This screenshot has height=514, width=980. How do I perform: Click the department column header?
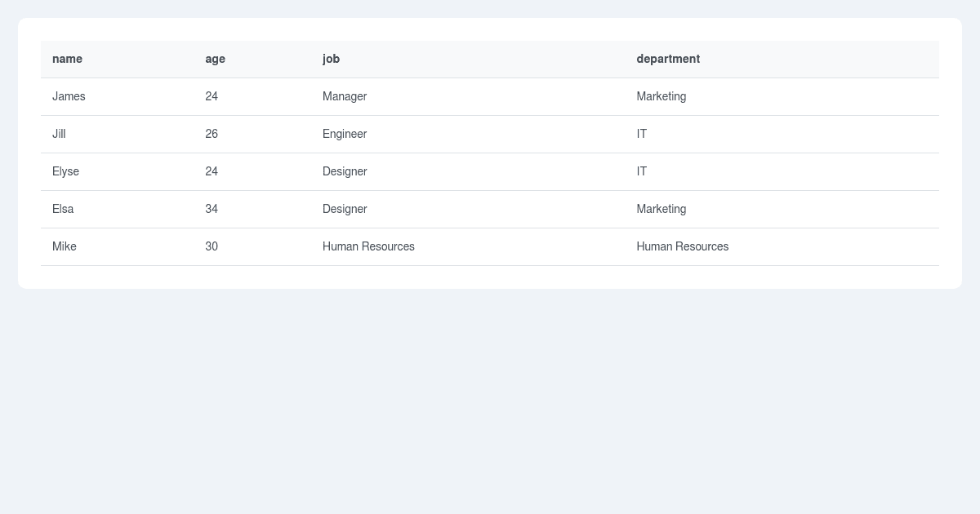782,59
